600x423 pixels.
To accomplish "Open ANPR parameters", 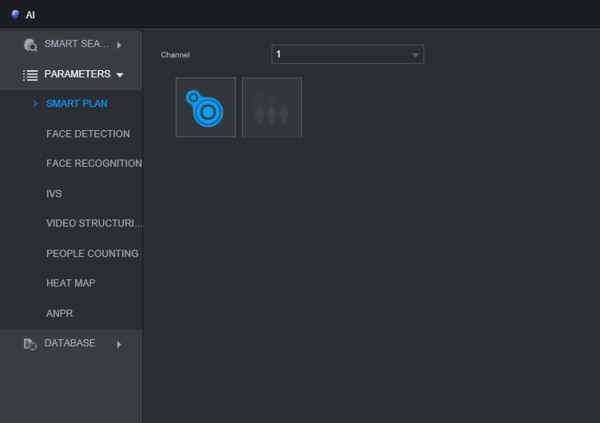I will [x=59, y=313].
